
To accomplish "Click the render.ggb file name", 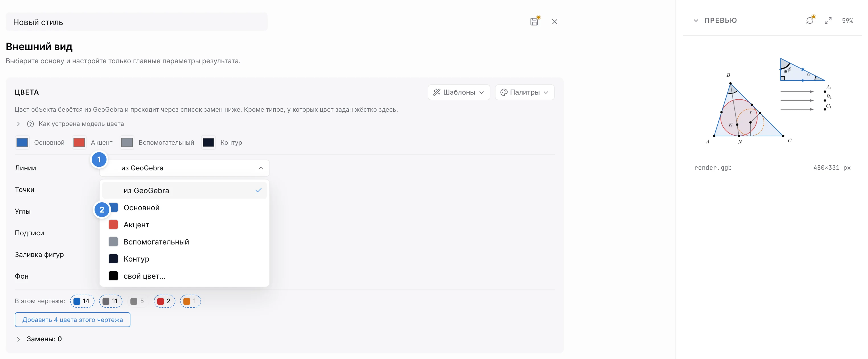I will pos(713,168).
